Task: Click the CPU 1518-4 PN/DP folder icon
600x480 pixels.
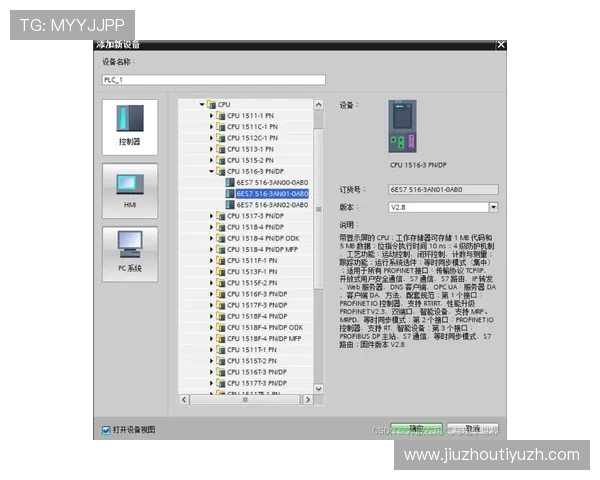Action: [220, 227]
